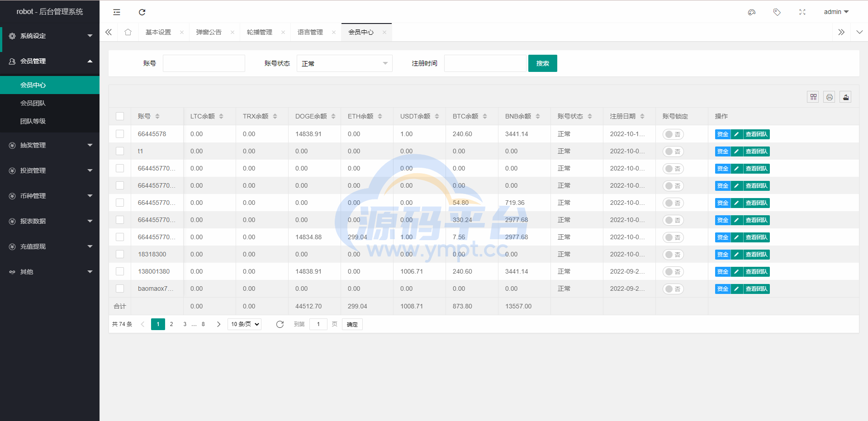Expand the 报表数据 sidebar menu
This screenshot has width=868, height=421.
coord(50,221)
